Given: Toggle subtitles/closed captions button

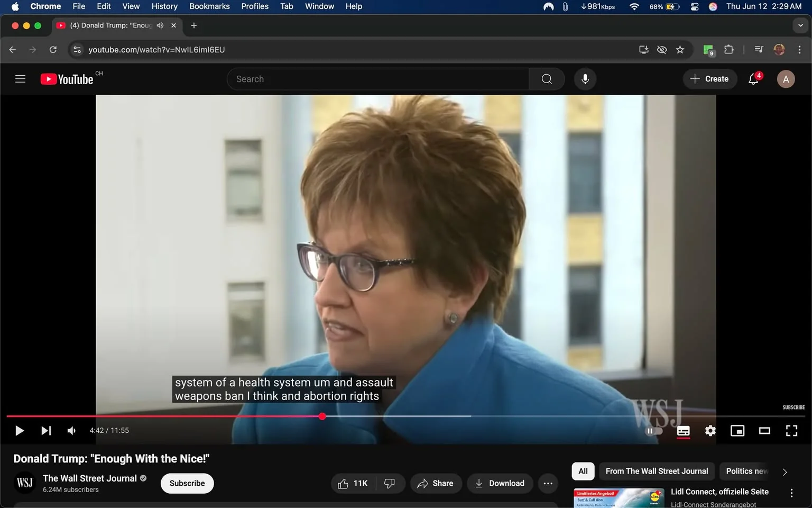Looking at the screenshot, I should click(683, 431).
